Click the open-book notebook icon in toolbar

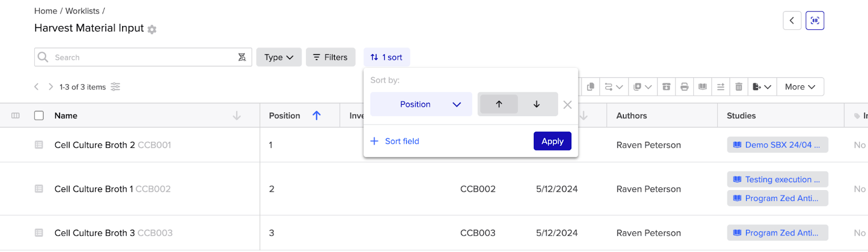(703, 87)
